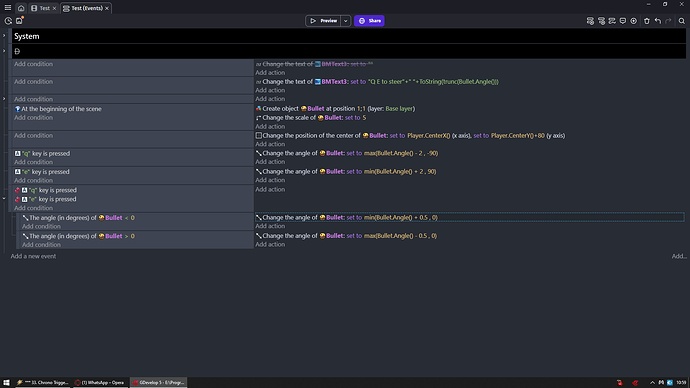
Task: Open the history clock icon
Action: (8, 21)
